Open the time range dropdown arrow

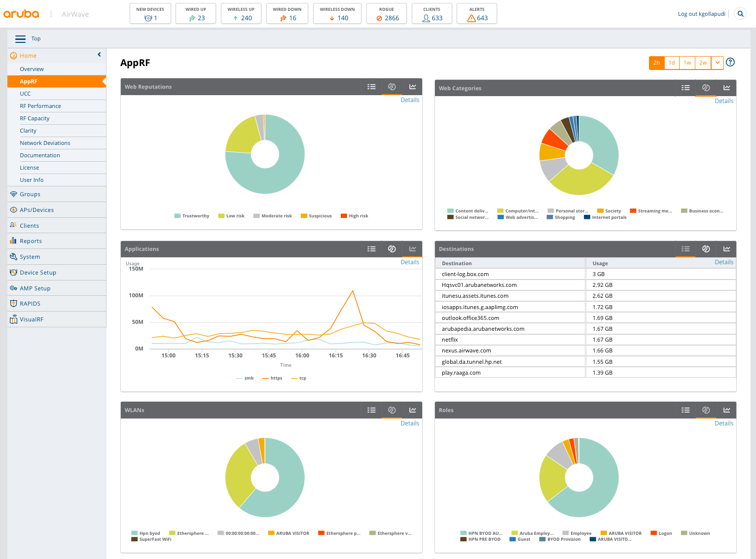click(x=718, y=63)
